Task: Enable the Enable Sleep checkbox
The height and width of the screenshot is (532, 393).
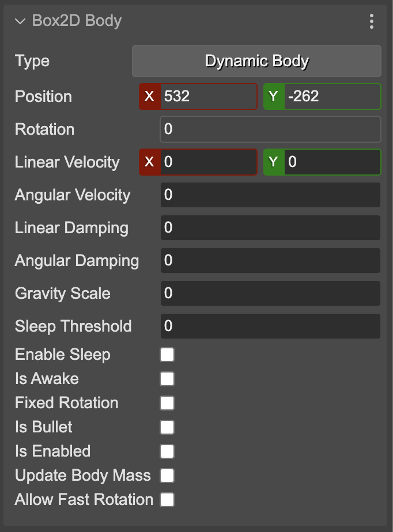Action: [x=167, y=355]
